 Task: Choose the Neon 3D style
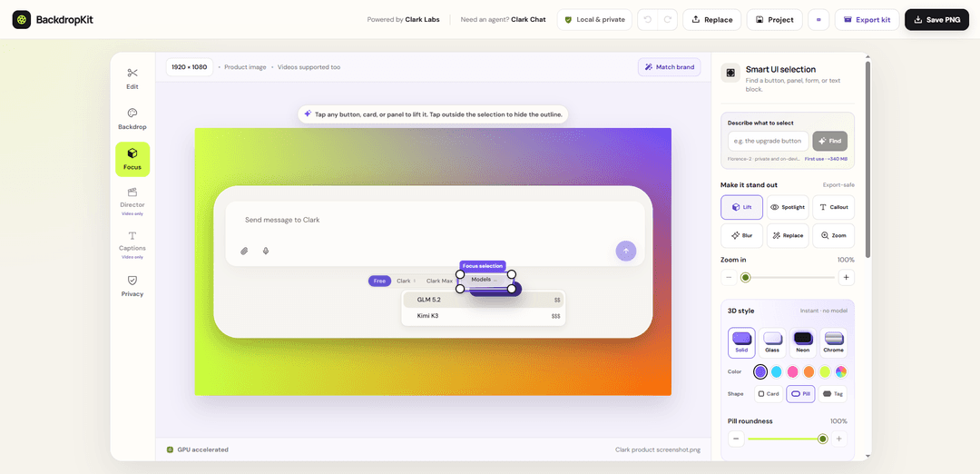click(802, 342)
